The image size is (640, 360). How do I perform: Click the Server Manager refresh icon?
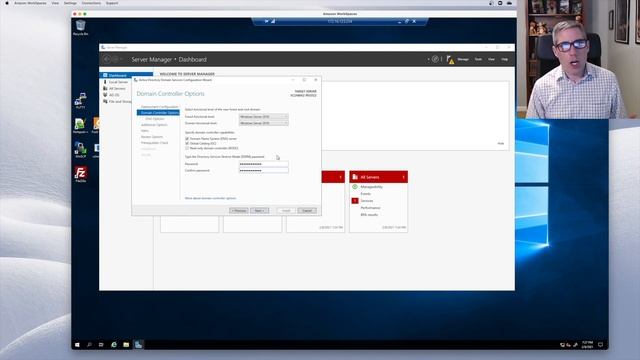click(435, 59)
